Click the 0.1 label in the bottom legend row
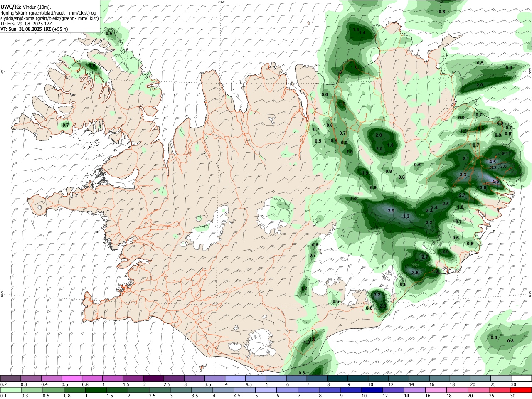This screenshot has width=532, height=399. (x=3, y=396)
